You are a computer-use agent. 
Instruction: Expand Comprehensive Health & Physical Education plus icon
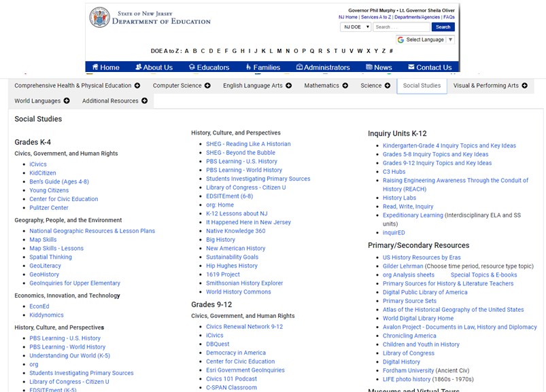[137, 86]
